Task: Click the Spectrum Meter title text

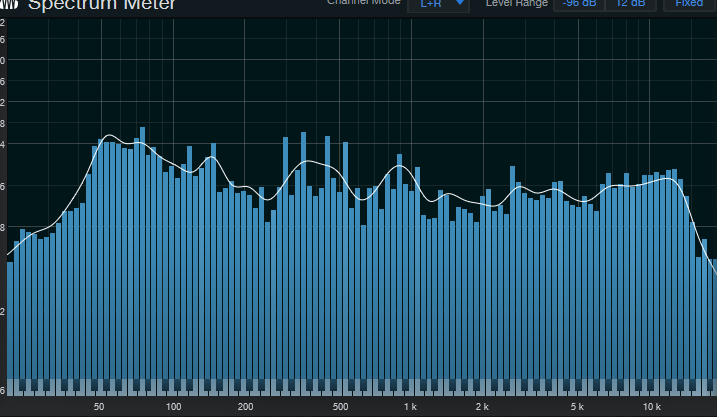Action: click(x=102, y=5)
